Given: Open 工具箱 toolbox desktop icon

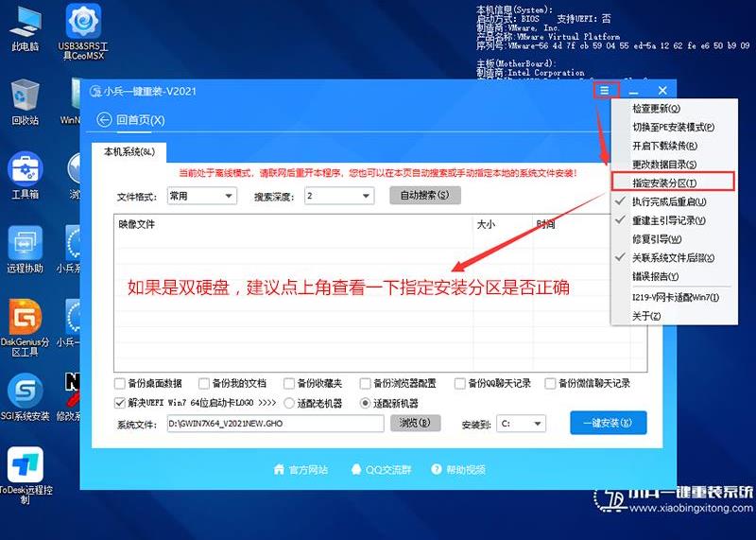Looking at the screenshot, I should tap(25, 175).
